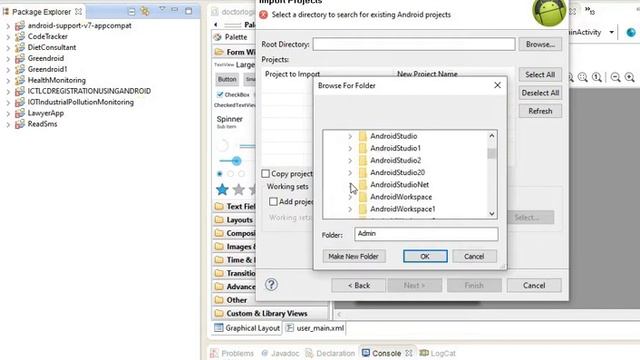The height and width of the screenshot is (360, 640).
Task: Expand the AndroidWorkspace1 folder
Action: point(350,209)
